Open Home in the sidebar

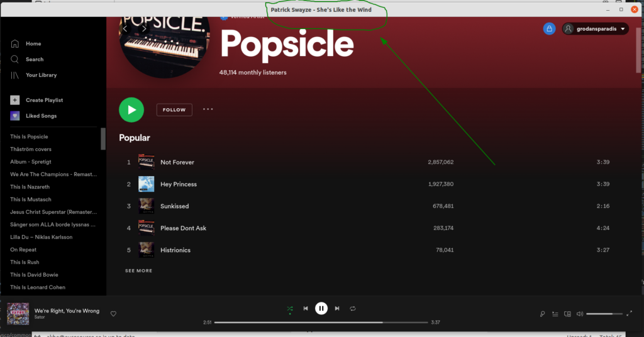25,43
